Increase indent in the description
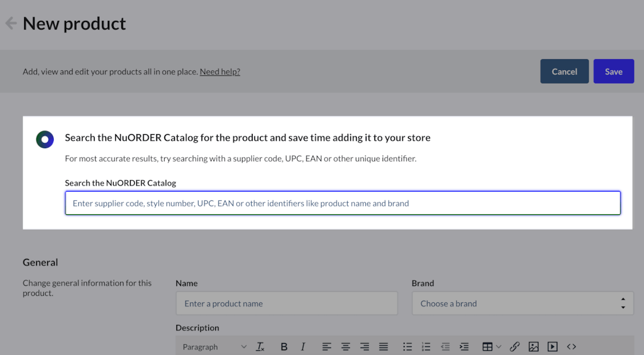This screenshot has width=644, height=355. [464, 347]
